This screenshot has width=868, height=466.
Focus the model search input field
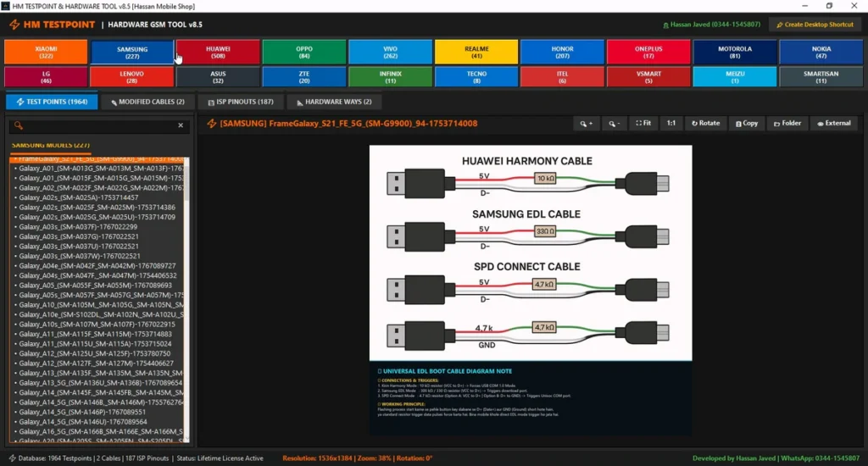pyautogui.click(x=100, y=125)
